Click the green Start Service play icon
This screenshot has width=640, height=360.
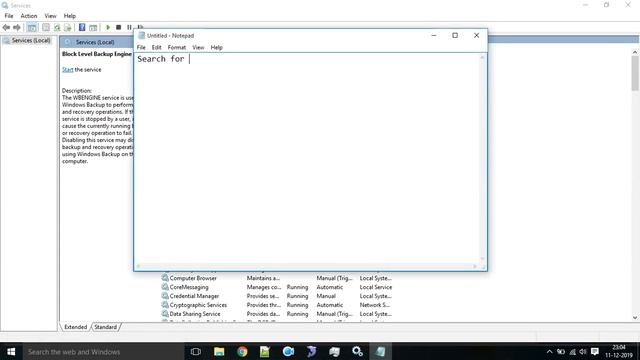pos(108,27)
